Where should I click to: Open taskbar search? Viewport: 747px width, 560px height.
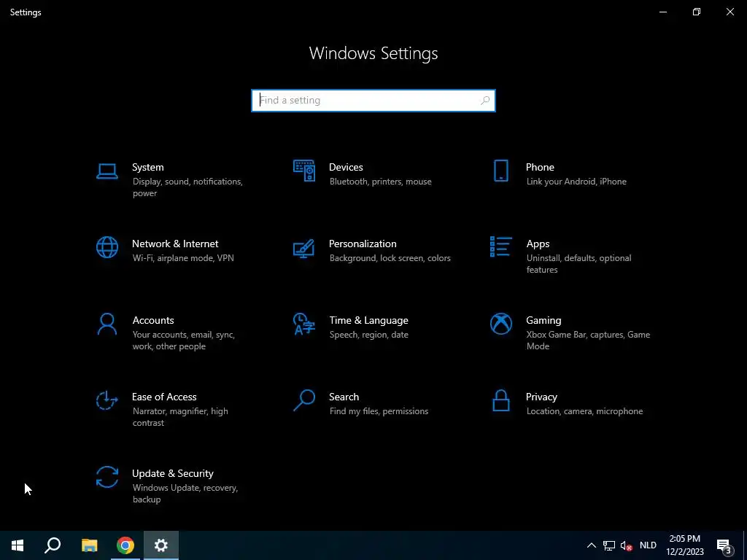[x=53, y=545]
